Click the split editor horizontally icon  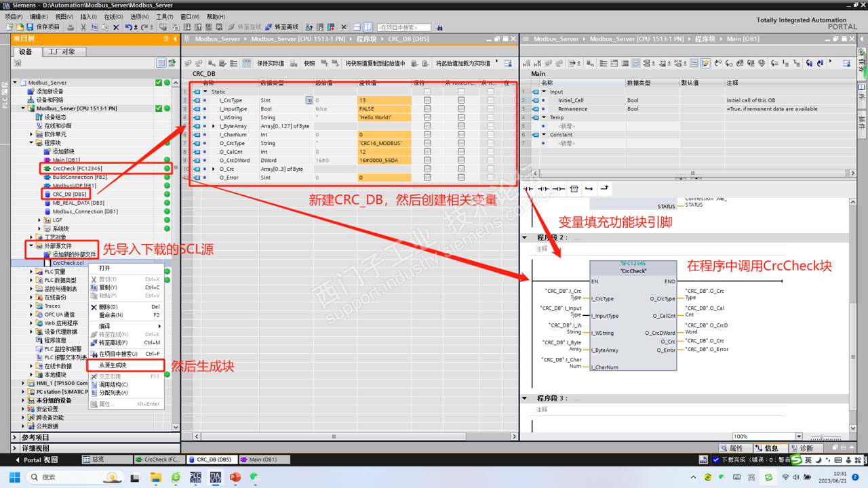[357, 27]
